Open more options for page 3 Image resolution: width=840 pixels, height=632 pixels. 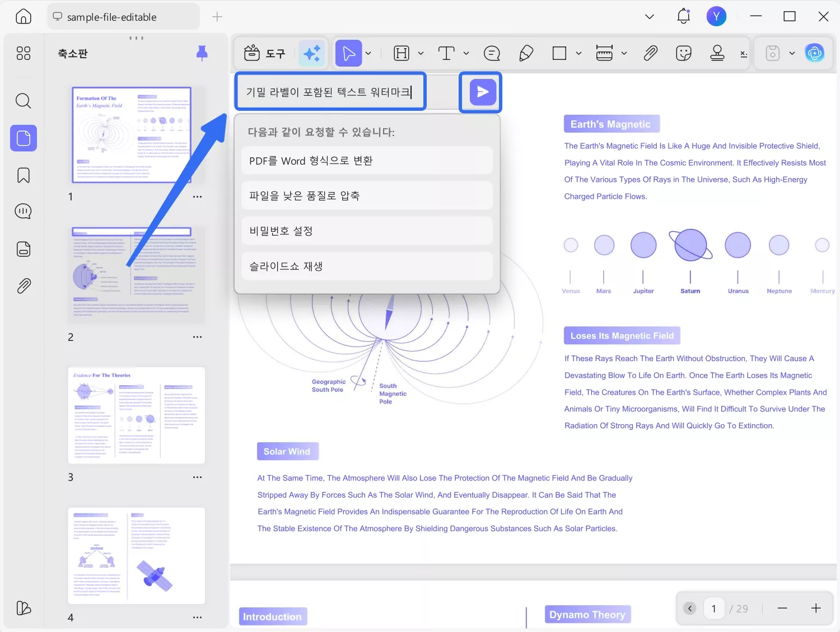tap(197, 477)
